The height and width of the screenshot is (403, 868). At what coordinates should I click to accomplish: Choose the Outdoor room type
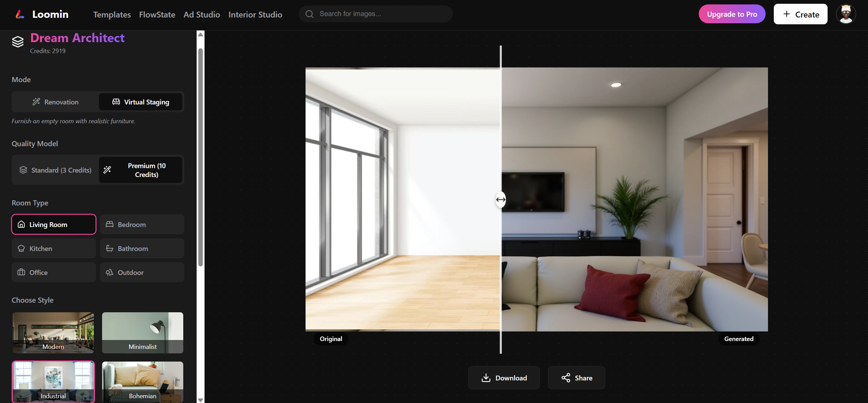[x=142, y=272]
